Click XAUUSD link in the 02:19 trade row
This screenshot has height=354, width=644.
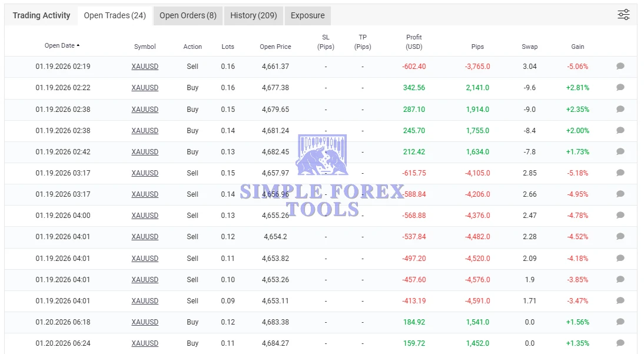pyautogui.click(x=145, y=67)
